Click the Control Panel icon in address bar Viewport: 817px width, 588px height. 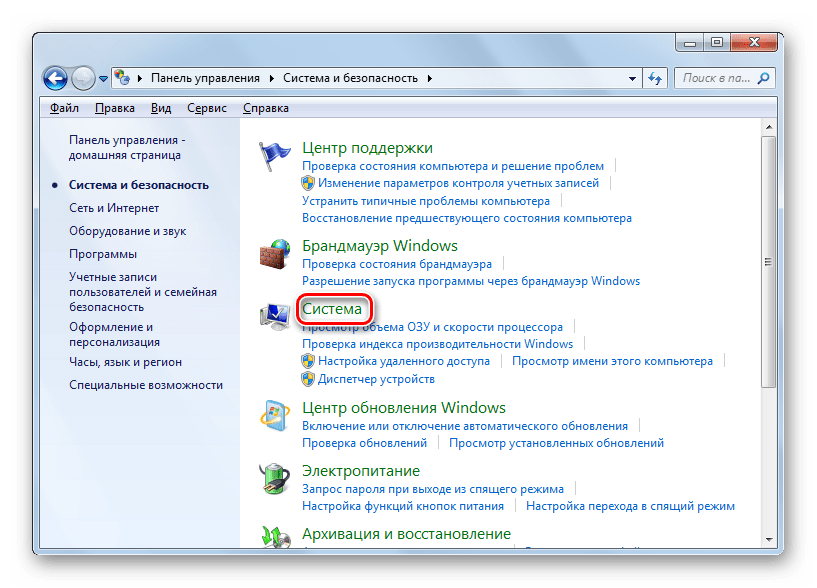pos(122,78)
